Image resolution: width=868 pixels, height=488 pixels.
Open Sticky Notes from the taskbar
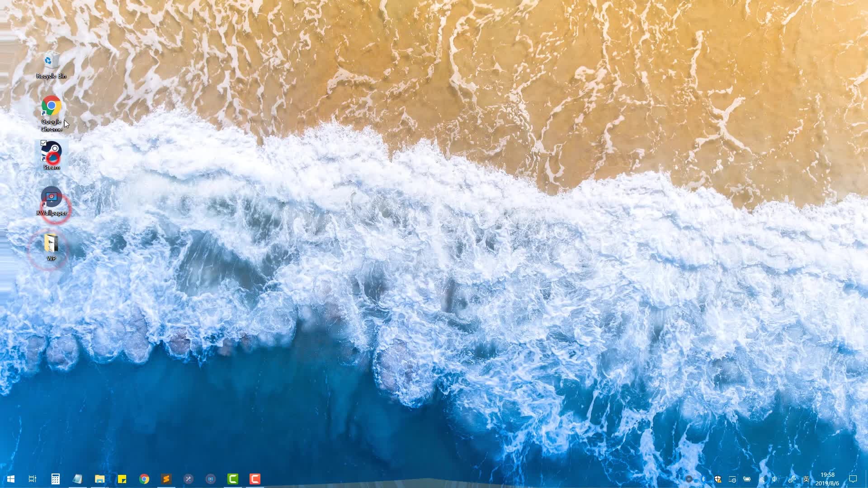[x=122, y=479]
